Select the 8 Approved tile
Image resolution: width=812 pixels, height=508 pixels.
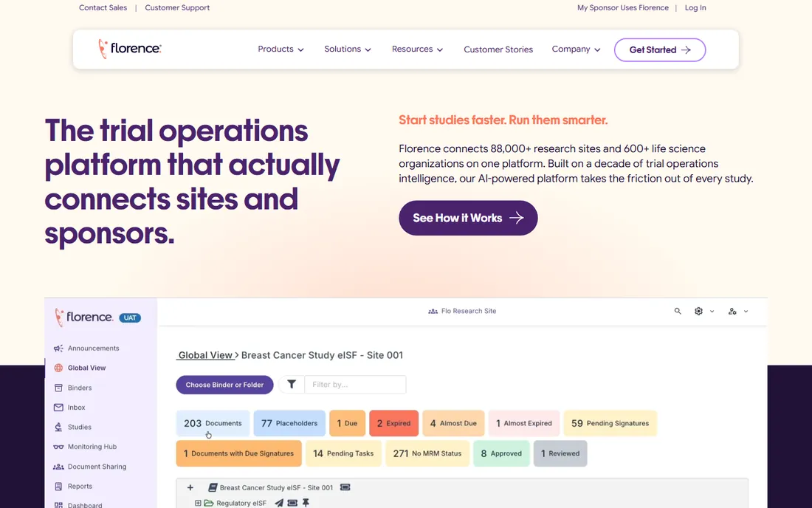(501, 453)
